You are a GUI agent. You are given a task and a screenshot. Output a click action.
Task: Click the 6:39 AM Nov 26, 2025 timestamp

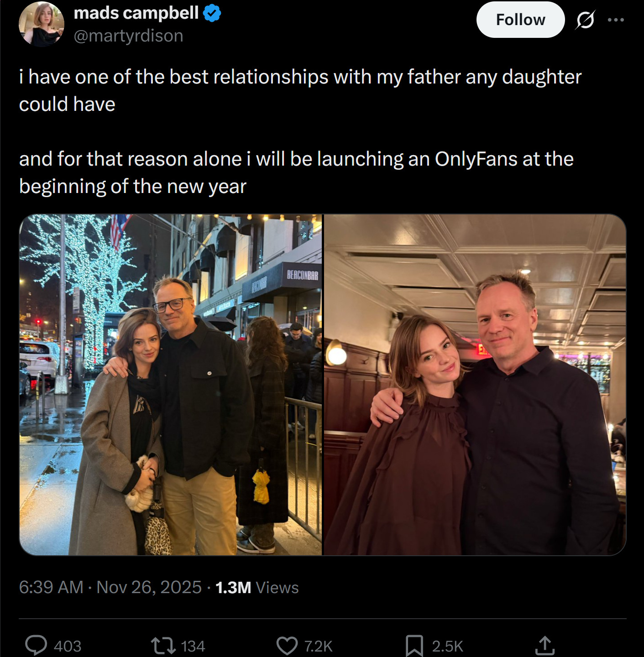[110, 587]
